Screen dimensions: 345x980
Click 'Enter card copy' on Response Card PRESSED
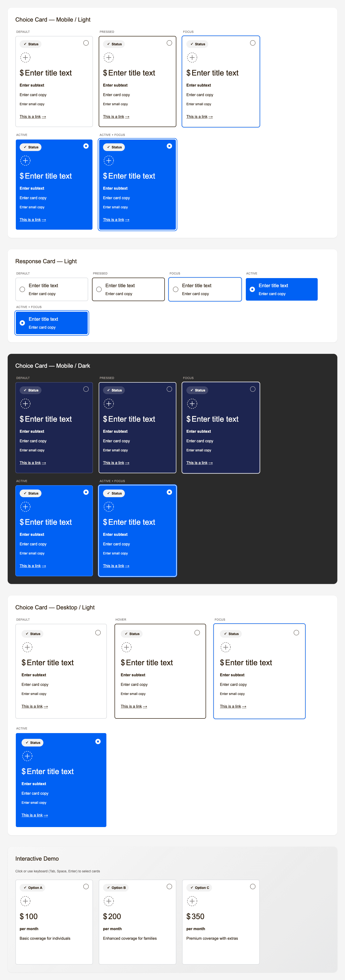coord(119,294)
